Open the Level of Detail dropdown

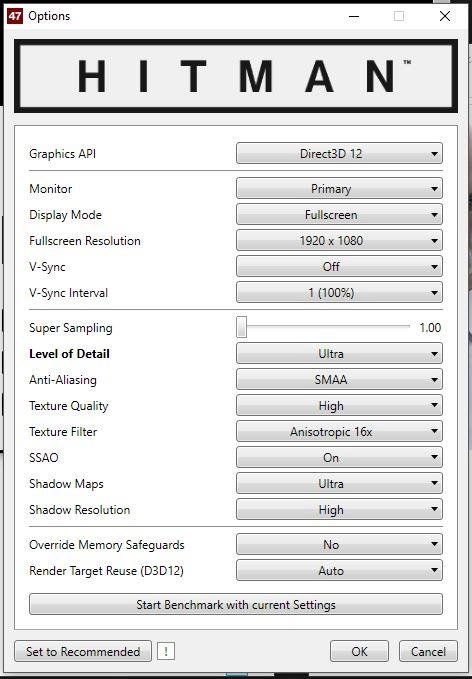point(339,354)
